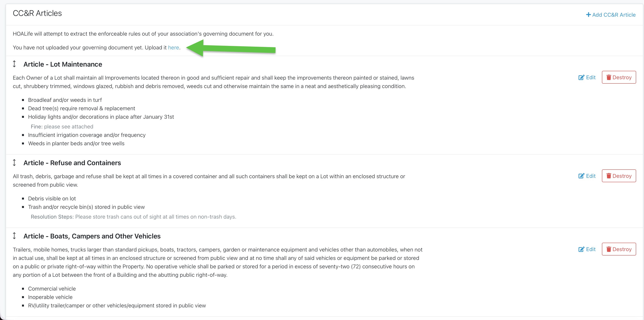Click the 'Article - Refuse and Containers' heading
644x320 pixels.
click(72, 163)
